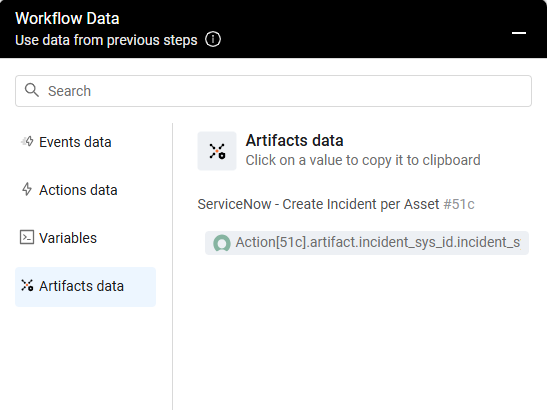Screen dimensions: 547x410
Task: Click the Click on a value to copy text
Action: point(363,160)
